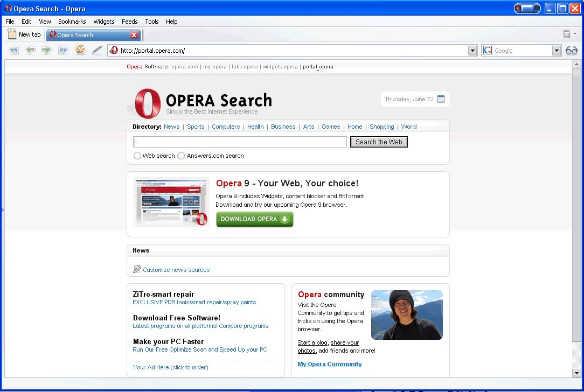Open the News directory link

tap(172, 127)
